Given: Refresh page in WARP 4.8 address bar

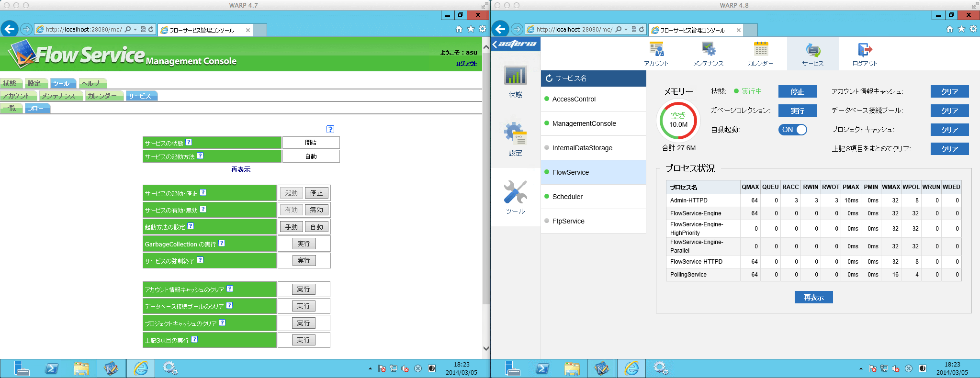Looking at the screenshot, I should (x=642, y=29).
